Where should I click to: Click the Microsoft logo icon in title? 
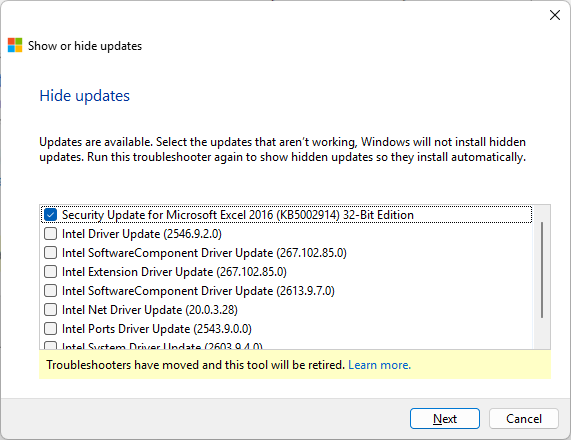[15, 45]
